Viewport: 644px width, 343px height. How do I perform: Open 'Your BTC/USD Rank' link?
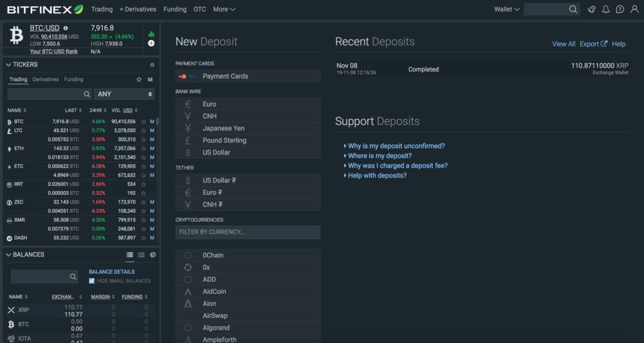tap(54, 52)
